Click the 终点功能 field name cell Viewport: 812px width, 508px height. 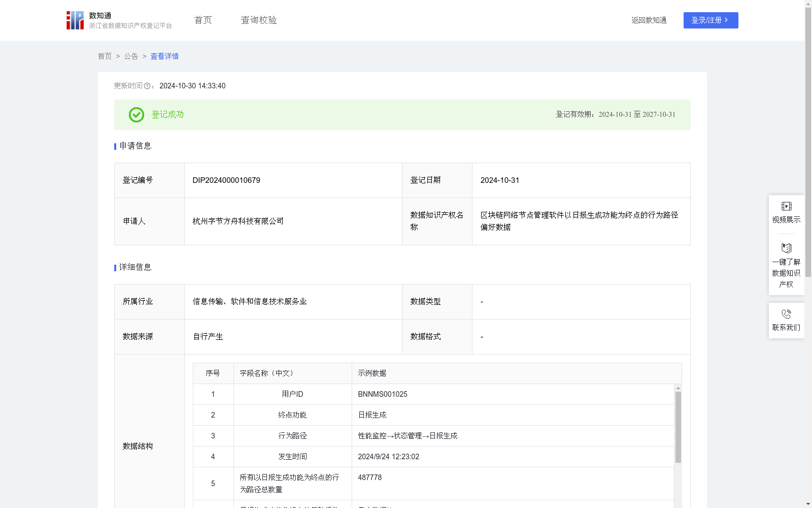[x=293, y=415]
